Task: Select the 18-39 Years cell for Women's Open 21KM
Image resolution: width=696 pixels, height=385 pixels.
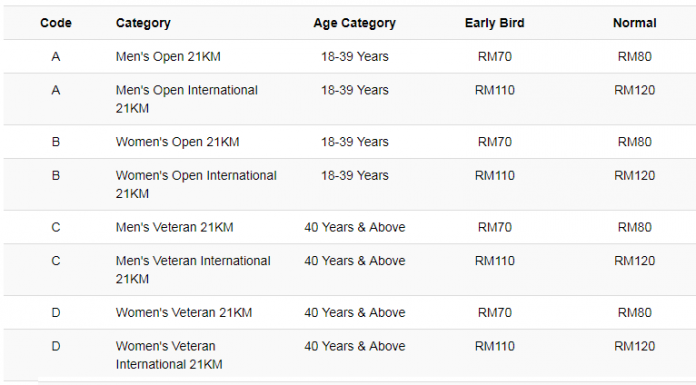Action: pos(355,142)
